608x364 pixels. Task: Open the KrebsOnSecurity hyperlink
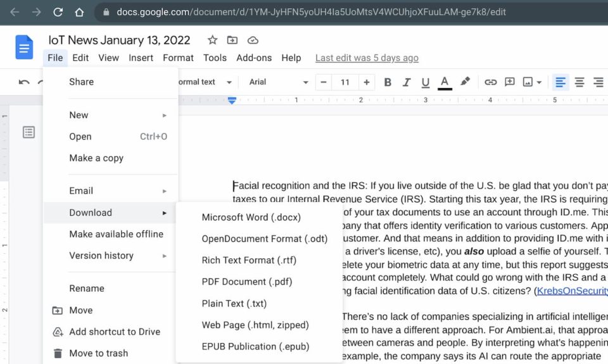(x=573, y=291)
